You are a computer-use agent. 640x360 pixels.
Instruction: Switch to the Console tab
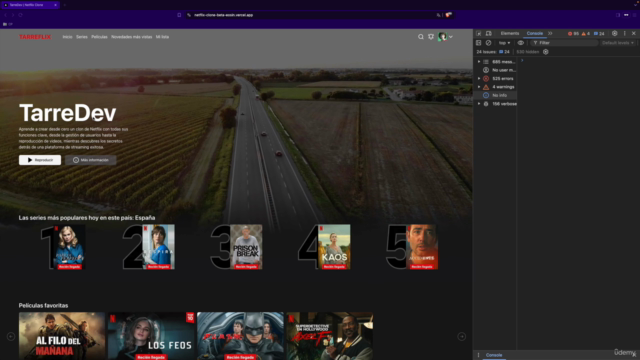click(535, 33)
